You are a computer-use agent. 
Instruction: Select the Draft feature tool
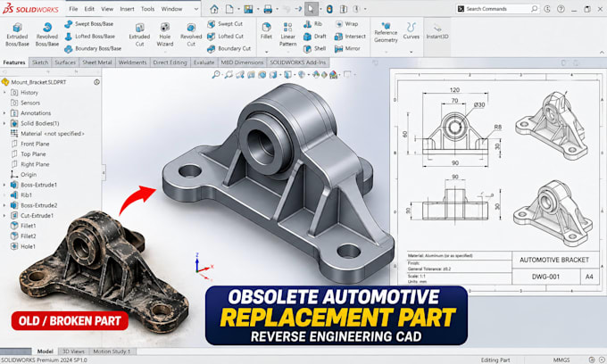pos(315,37)
